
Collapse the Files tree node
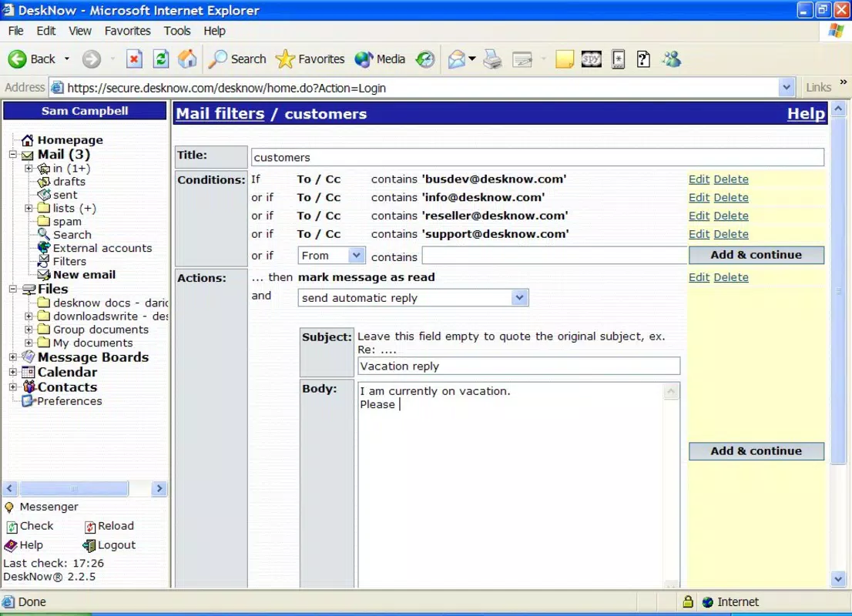(x=12, y=289)
